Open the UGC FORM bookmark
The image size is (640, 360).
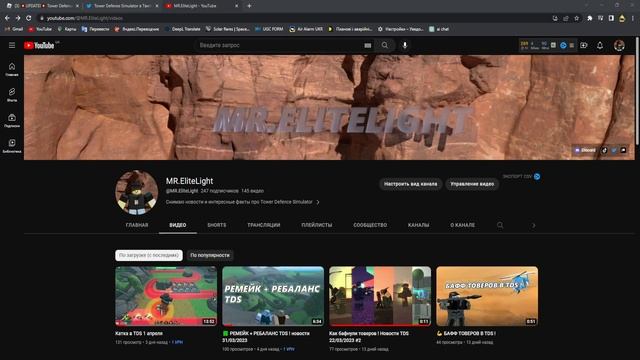269,29
